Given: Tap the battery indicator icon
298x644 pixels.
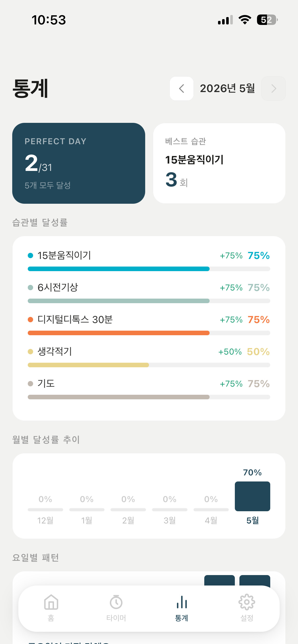Looking at the screenshot, I should 267,20.
